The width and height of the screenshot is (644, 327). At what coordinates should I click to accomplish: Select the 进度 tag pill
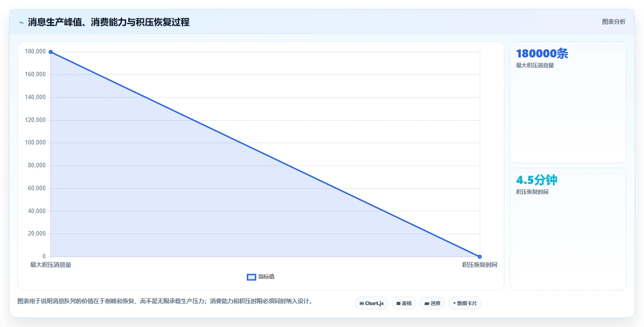[x=432, y=303]
